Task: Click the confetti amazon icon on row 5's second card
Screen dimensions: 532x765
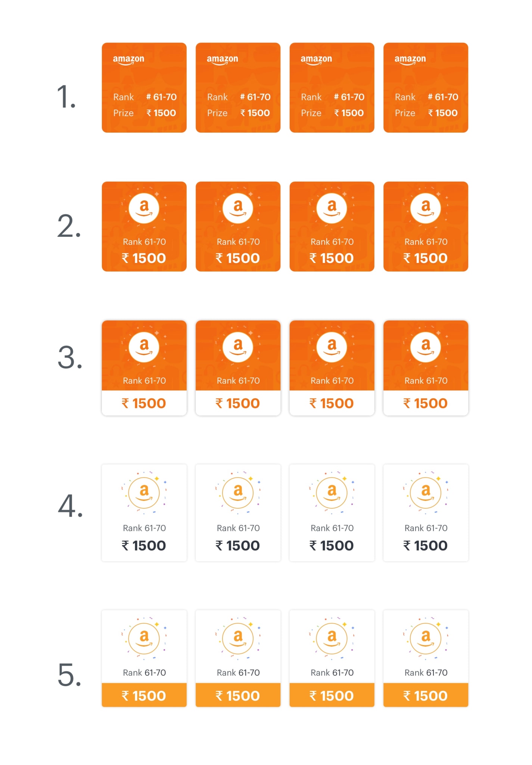Action: coord(238,638)
